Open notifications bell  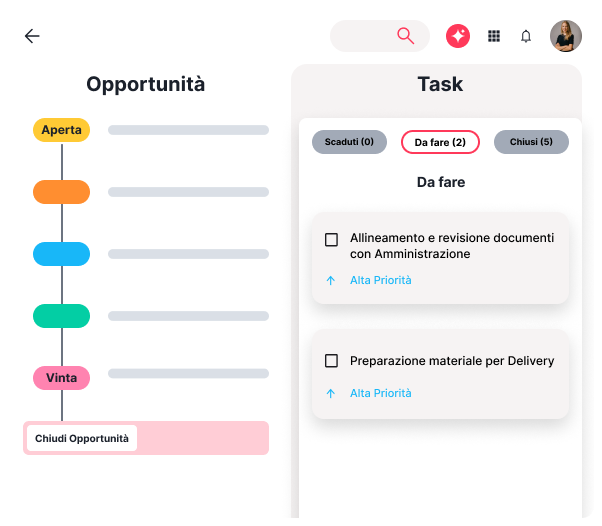pyautogui.click(x=526, y=36)
